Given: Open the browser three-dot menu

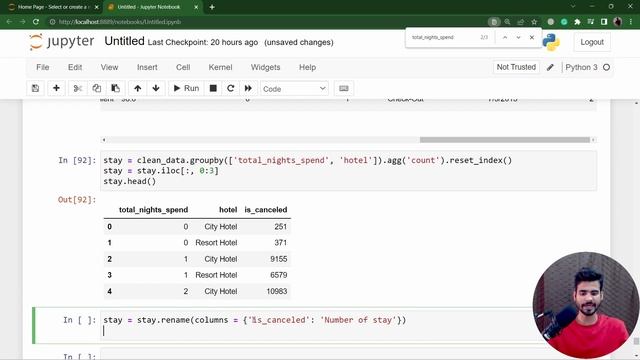Looking at the screenshot, I should point(632,22).
